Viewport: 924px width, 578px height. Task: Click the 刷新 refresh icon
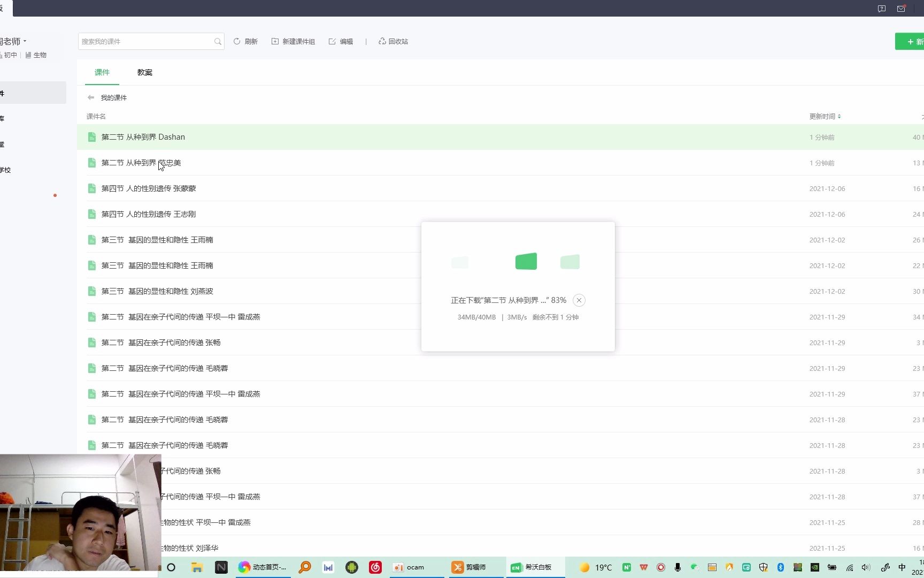237,41
